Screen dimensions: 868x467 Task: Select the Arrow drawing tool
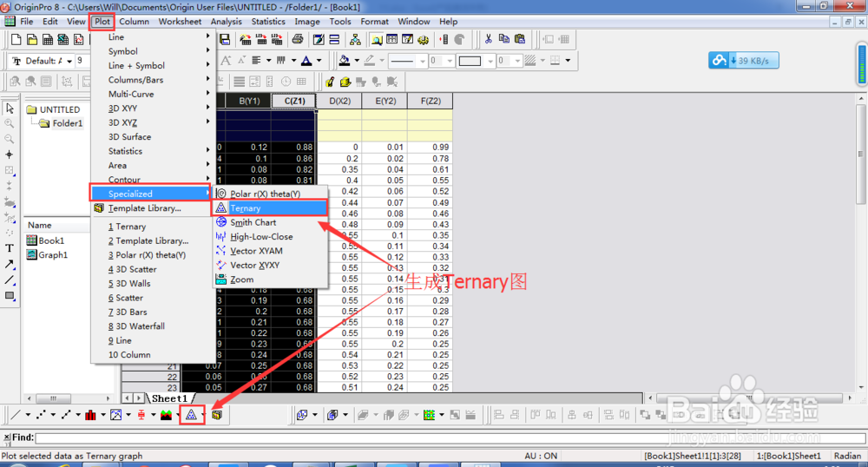point(10,265)
